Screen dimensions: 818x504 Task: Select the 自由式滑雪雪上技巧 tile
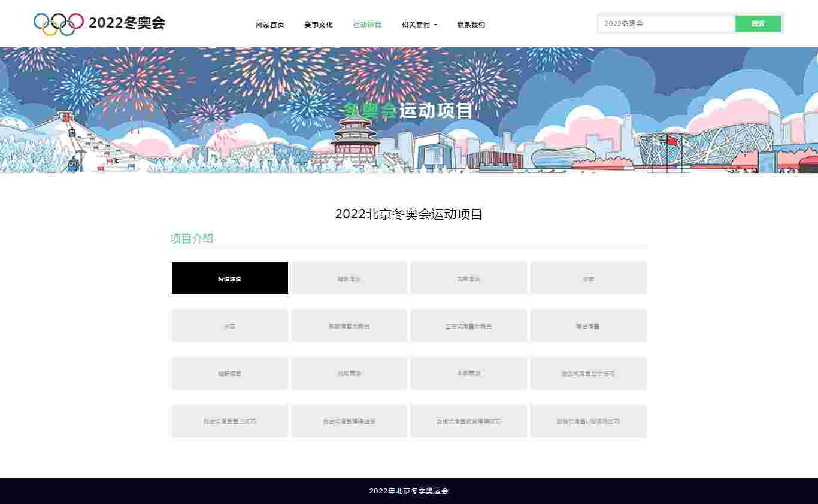point(230,421)
